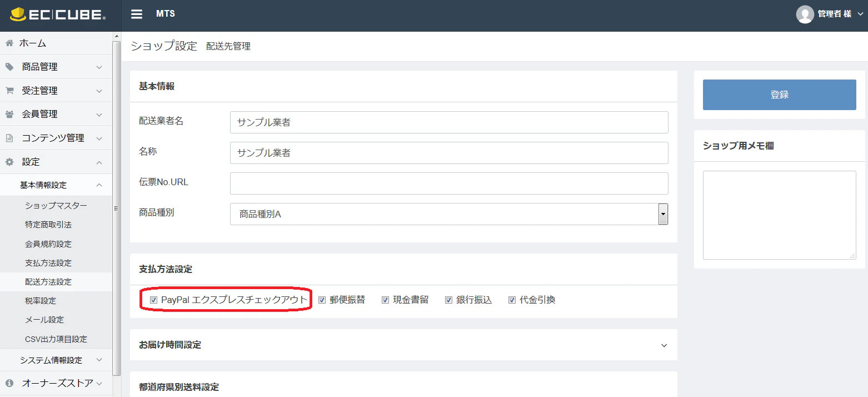Open ショップマスター settings page

click(x=56, y=206)
